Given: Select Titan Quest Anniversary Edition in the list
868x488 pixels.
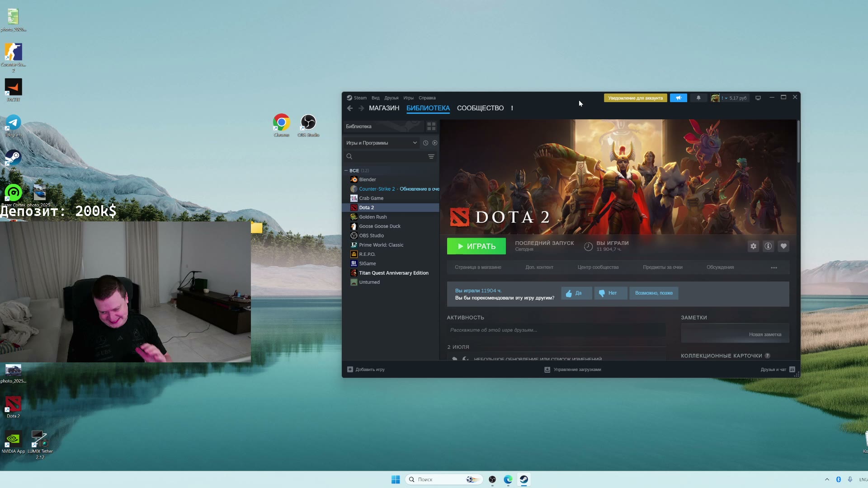Looking at the screenshot, I should tap(391, 273).
